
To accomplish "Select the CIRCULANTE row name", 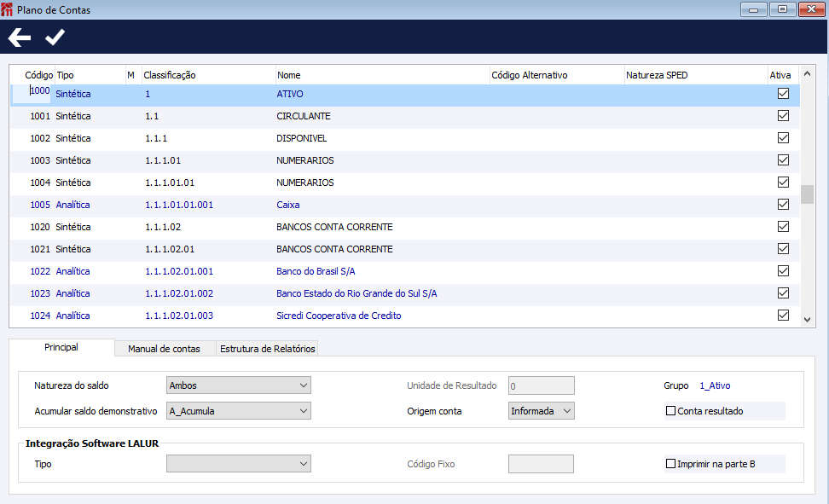I will (304, 116).
